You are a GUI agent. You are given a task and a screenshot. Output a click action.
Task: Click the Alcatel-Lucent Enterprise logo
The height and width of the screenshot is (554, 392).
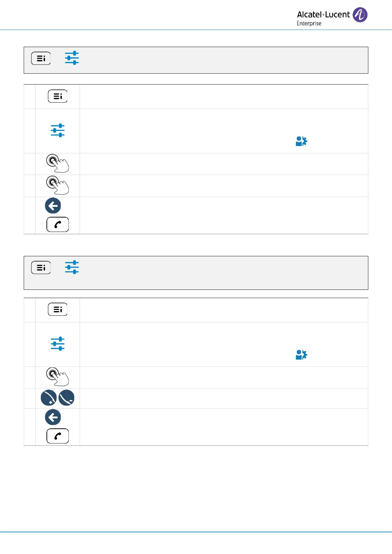tap(332, 17)
